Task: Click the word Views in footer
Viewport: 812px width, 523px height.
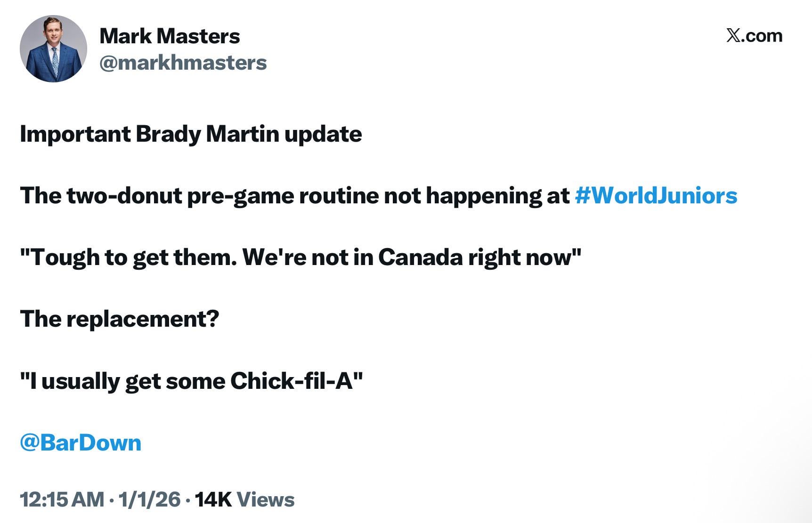Action: tap(266, 499)
